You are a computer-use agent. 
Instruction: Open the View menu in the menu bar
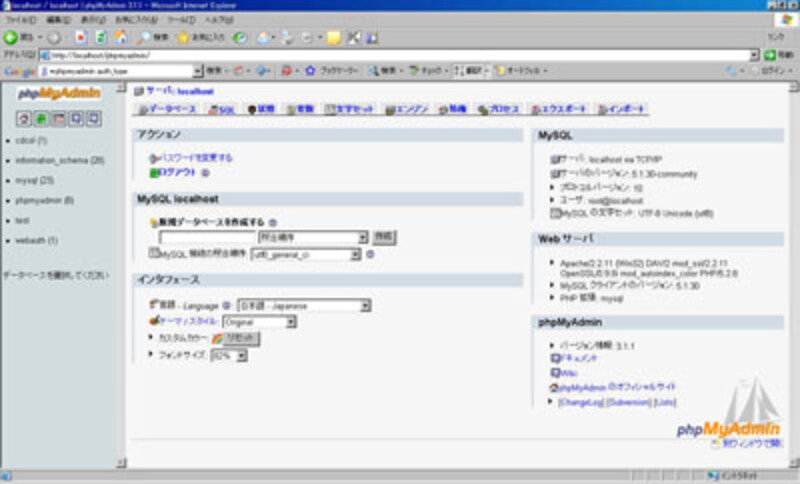[93, 20]
